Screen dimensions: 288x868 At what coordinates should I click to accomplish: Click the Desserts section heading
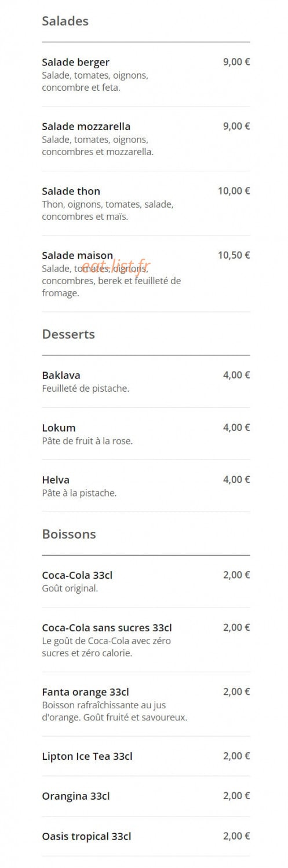[68, 334]
